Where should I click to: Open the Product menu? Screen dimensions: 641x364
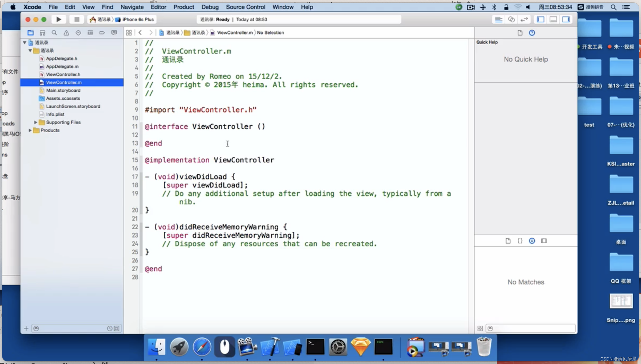tap(184, 7)
